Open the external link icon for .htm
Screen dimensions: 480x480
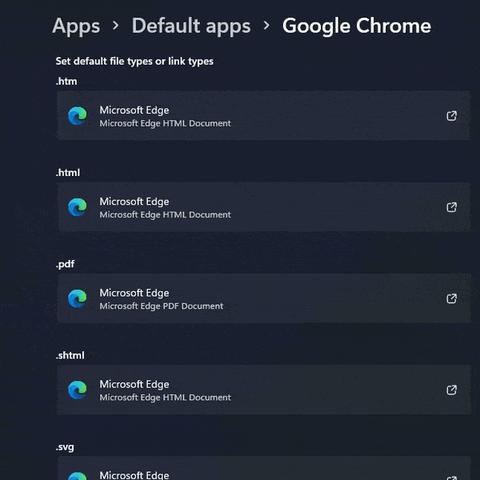tap(451, 116)
